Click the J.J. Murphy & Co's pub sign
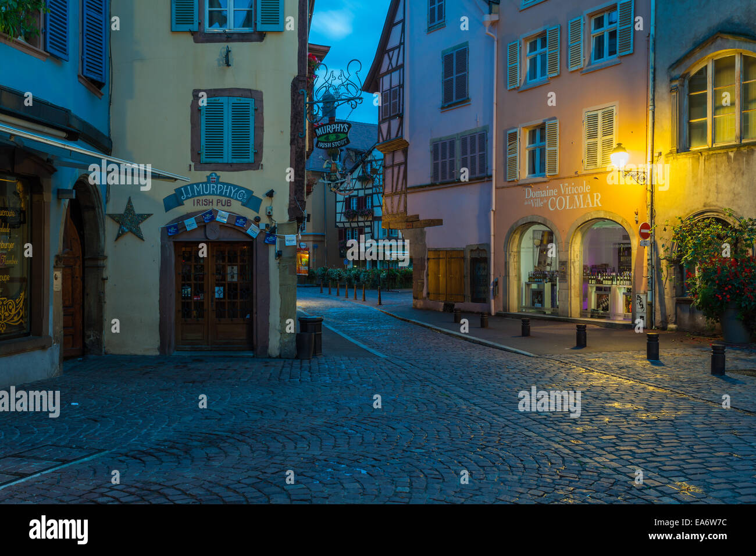Image resolution: width=756 pixels, height=556 pixels. [212, 194]
